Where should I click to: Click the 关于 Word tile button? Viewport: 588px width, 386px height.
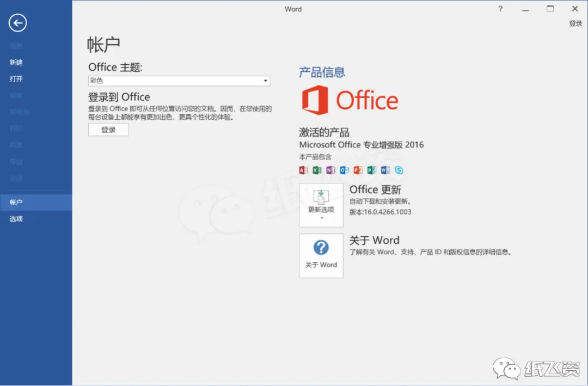pos(321,256)
